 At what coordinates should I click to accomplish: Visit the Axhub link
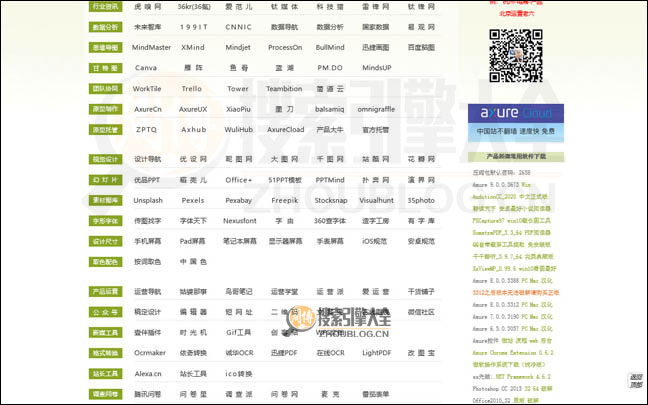pyautogui.click(x=193, y=130)
